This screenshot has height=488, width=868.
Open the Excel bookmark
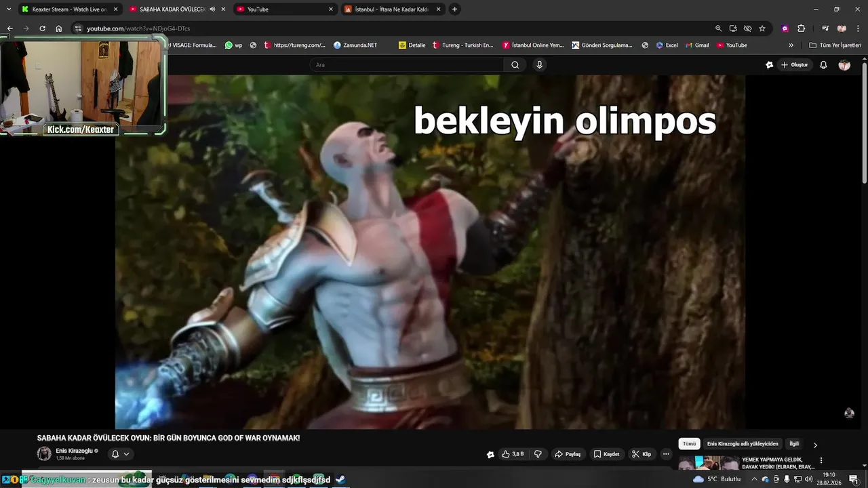click(667, 45)
